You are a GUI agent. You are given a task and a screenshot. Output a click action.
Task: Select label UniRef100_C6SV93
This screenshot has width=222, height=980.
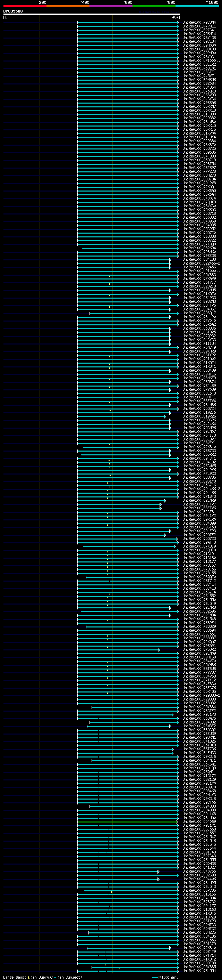click(x=199, y=95)
